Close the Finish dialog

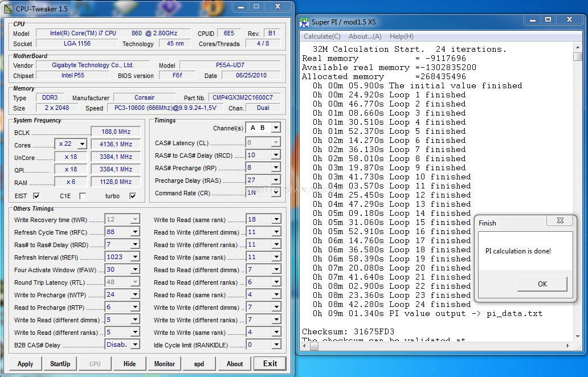[560, 220]
